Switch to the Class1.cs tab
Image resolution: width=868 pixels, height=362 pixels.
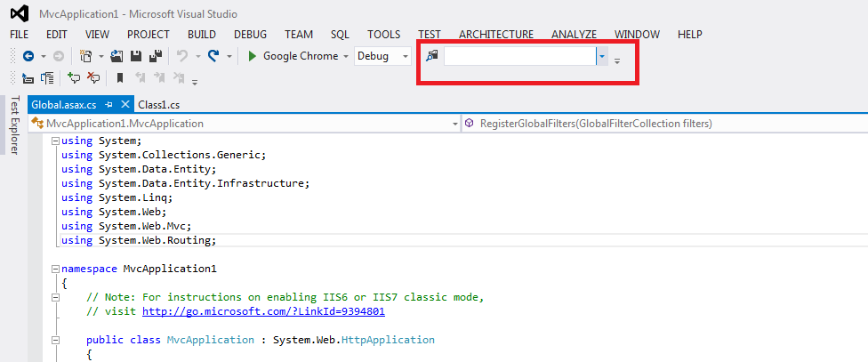(159, 105)
